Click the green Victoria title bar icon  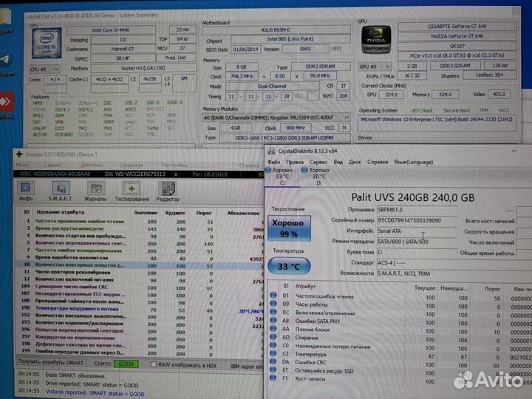pos(19,154)
